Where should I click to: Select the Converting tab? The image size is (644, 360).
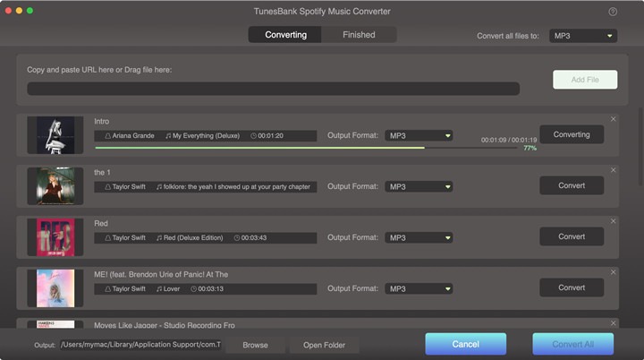[x=285, y=35]
